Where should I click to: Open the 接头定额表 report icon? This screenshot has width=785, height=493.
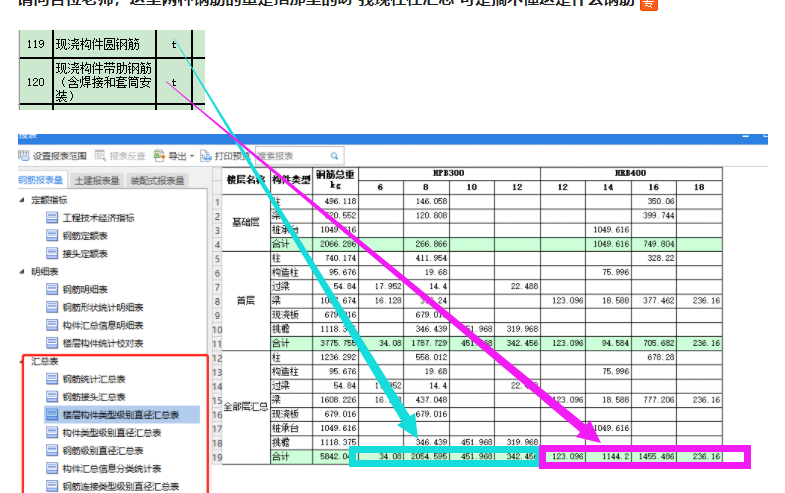coord(52,253)
